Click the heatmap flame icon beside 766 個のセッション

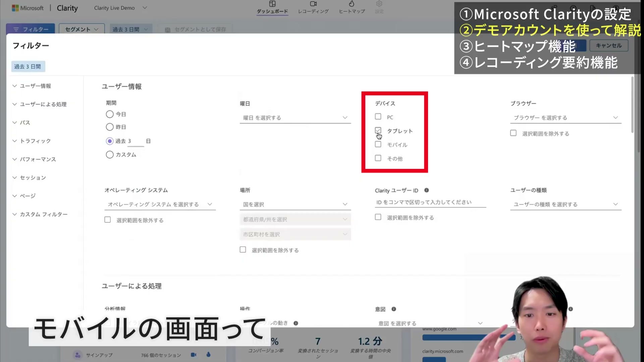click(208, 355)
